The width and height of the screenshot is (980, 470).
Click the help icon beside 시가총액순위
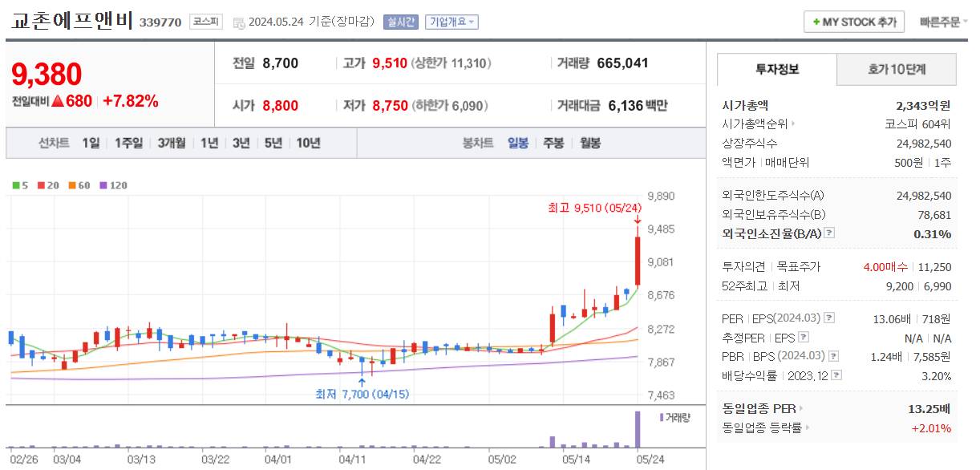point(792,124)
